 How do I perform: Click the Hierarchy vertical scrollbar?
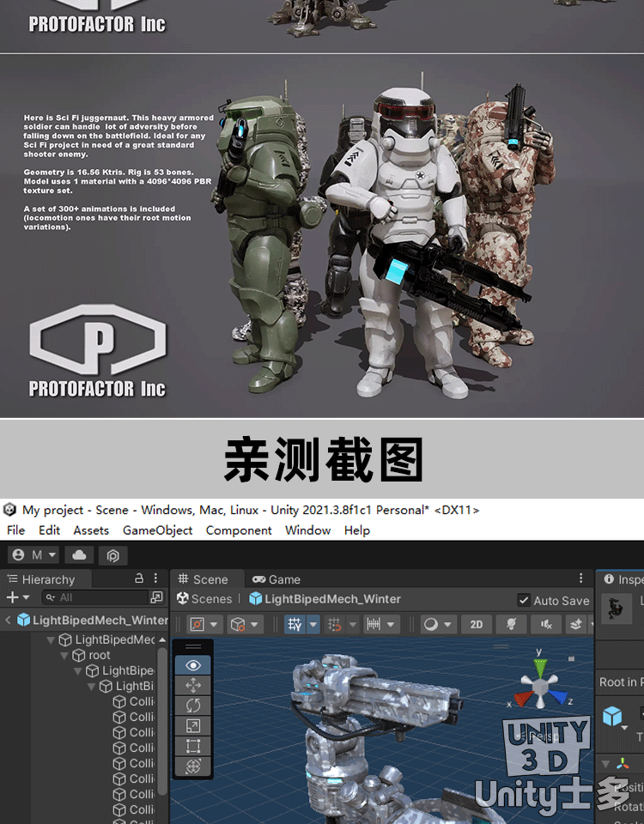point(162,720)
